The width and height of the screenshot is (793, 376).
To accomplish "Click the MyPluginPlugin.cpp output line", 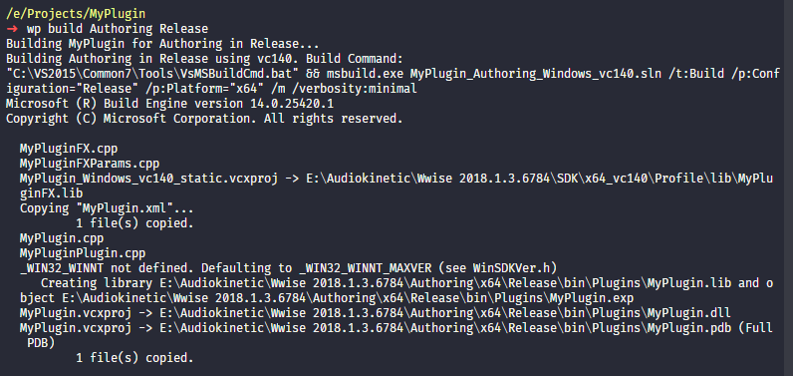I will coord(82,253).
